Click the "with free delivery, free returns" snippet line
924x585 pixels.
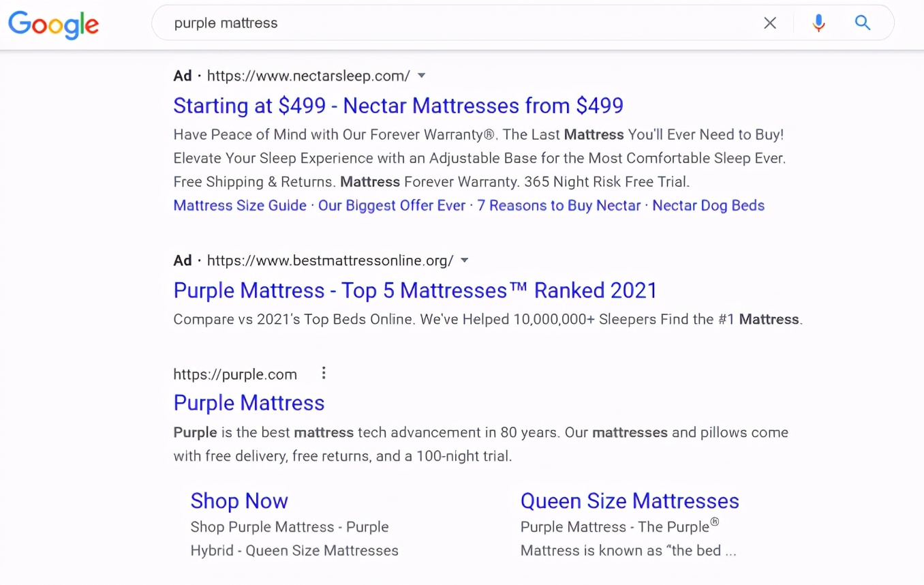[x=342, y=456]
